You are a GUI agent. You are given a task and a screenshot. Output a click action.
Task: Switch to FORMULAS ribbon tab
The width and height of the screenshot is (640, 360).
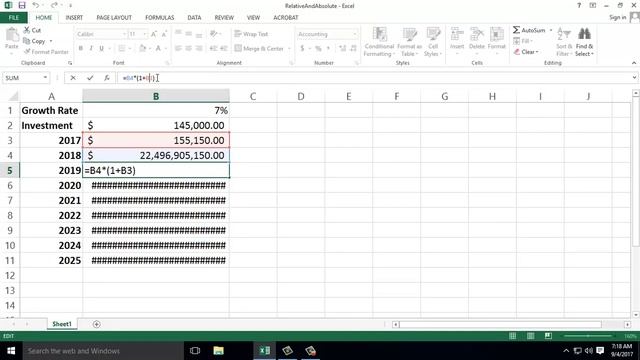(x=160, y=18)
